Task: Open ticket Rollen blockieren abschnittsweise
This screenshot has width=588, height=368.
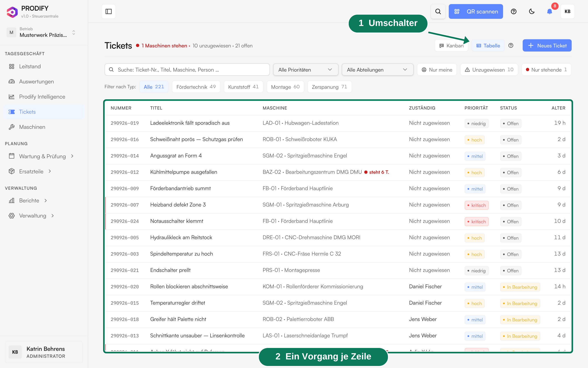Action: [x=338, y=287]
